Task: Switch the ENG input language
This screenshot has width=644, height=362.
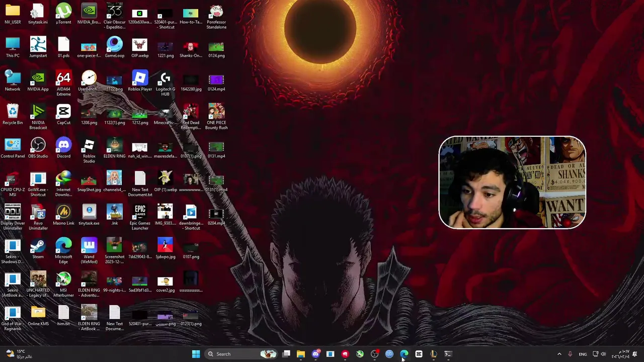Action: tap(583, 354)
